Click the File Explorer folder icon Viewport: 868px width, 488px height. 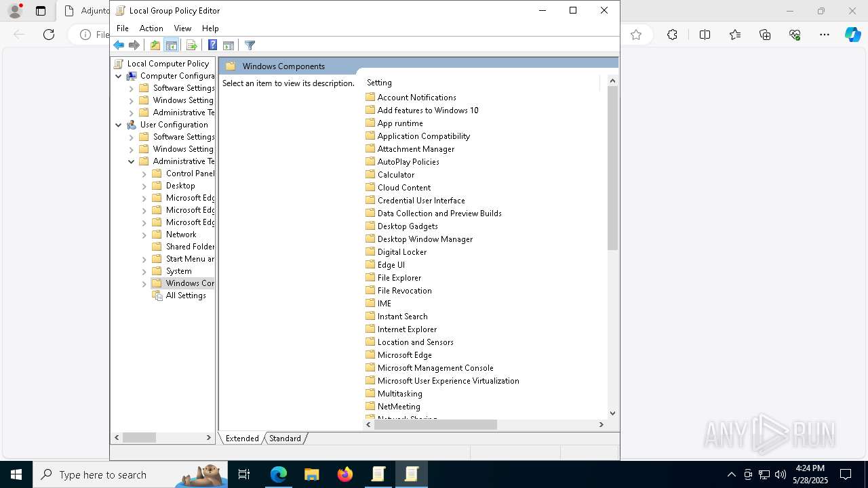pyautogui.click(x=370, y=277)
